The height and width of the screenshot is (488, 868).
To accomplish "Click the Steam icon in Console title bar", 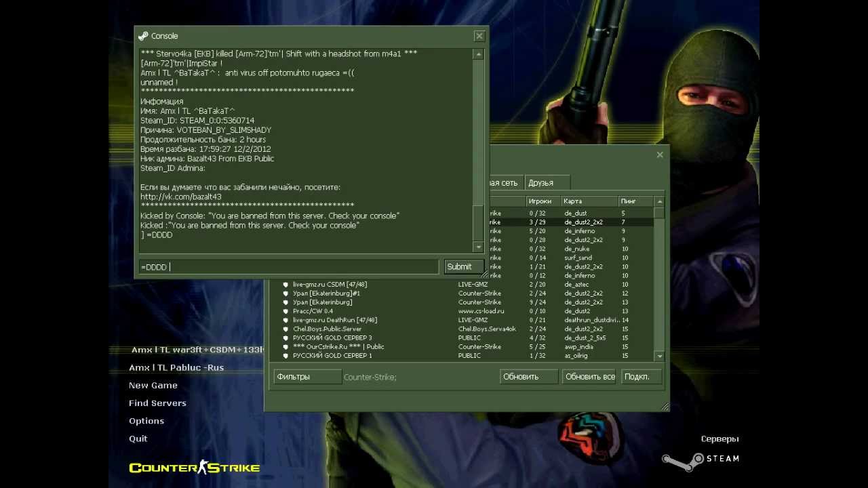I will point(143,36).
